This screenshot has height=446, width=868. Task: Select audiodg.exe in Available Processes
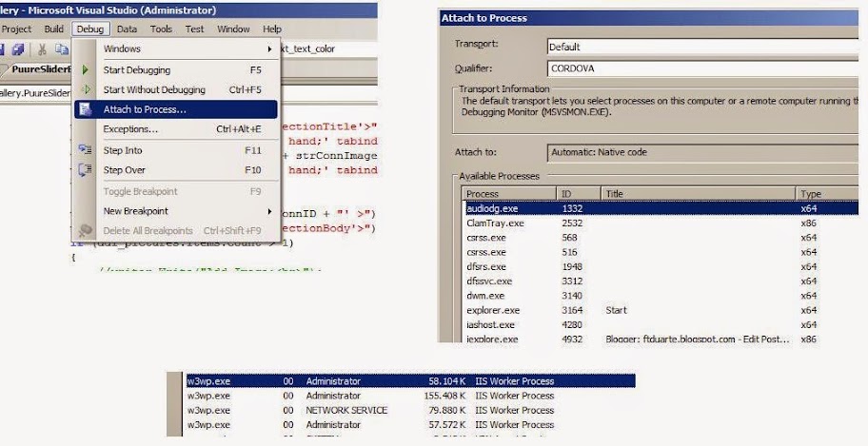coord(661,208)
